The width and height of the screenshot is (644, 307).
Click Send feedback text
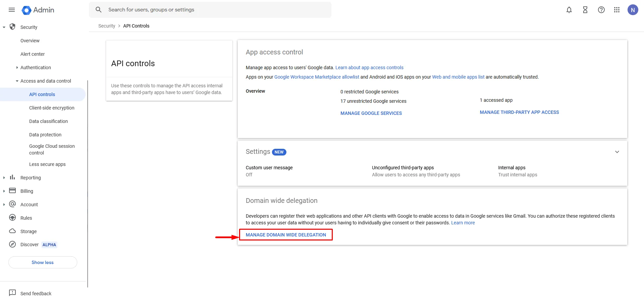(36, 294)
